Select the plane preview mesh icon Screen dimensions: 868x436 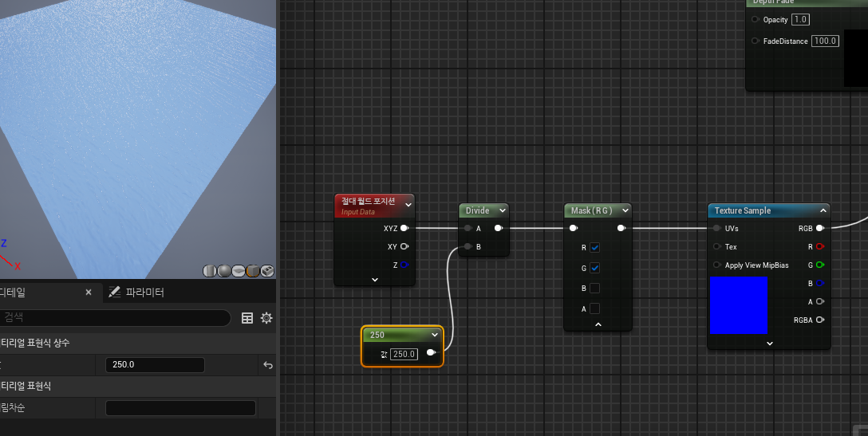[x=239, y=270]
